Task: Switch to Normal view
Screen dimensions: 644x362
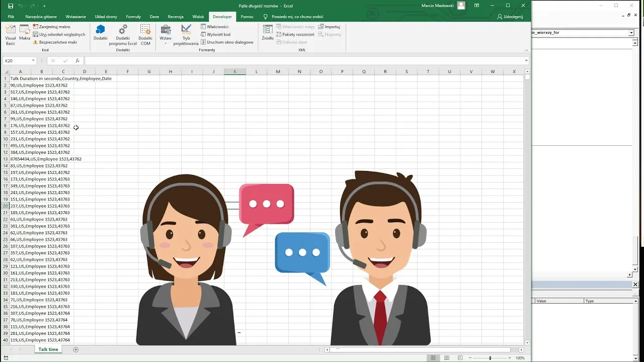Action: pos(433,358)
